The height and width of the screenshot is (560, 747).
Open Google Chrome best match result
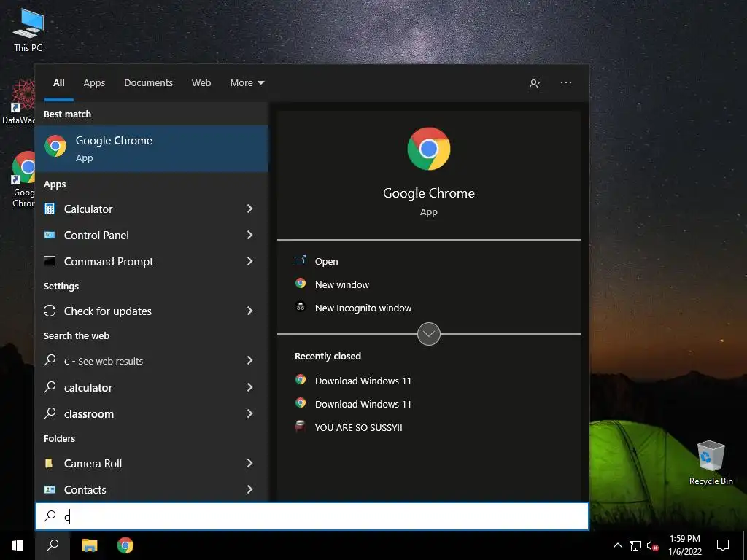coord(152,149)
